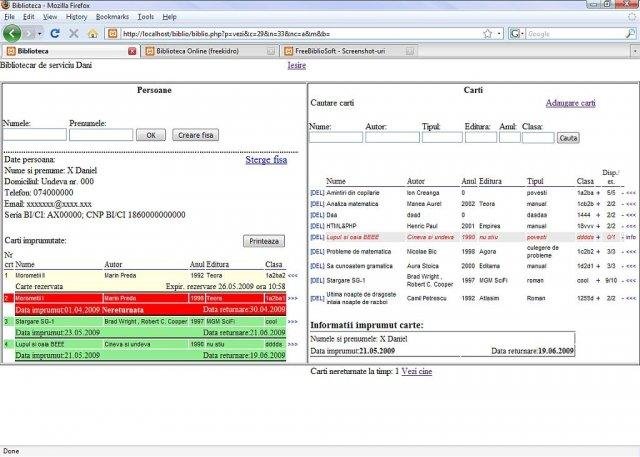Click the address bar URL field
This screenshot has width=640, height=457.
point(300,34)
